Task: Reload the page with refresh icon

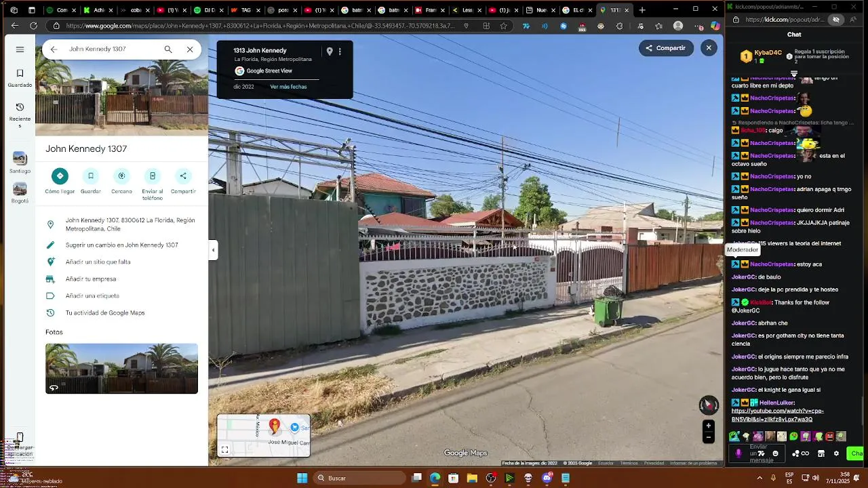Action: pos(33,26)
